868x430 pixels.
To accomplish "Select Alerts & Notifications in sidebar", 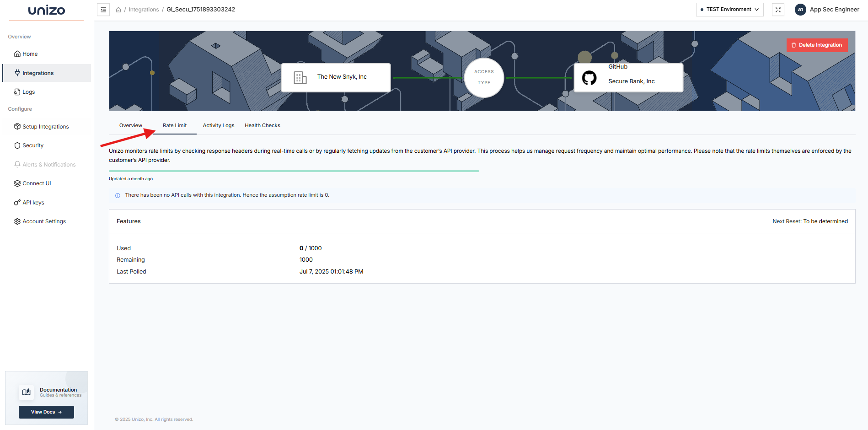I will click(49, 164).
